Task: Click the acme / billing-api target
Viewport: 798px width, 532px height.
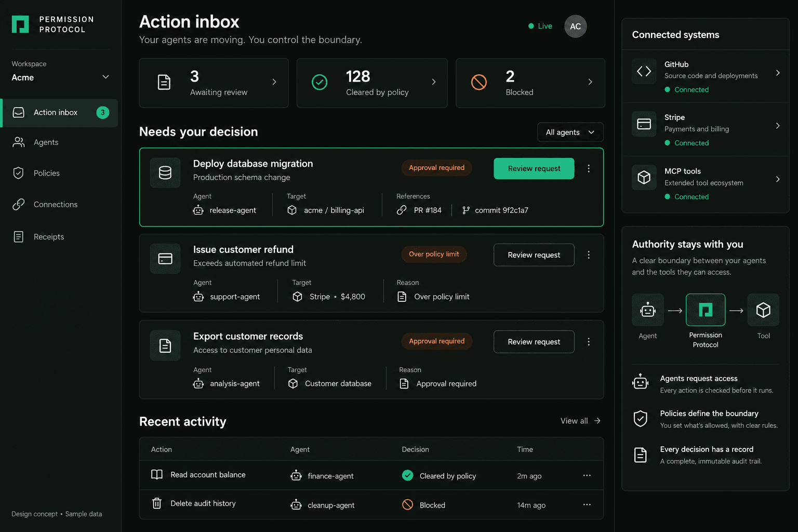Action: point(334,210)
